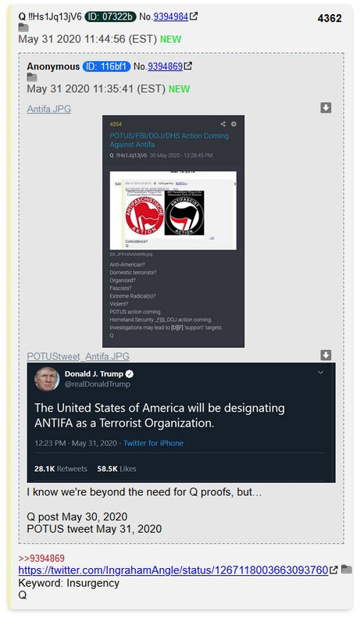
Task: Open post number 9394869 link
Action: pyautogui.click(x=165, y=66)
